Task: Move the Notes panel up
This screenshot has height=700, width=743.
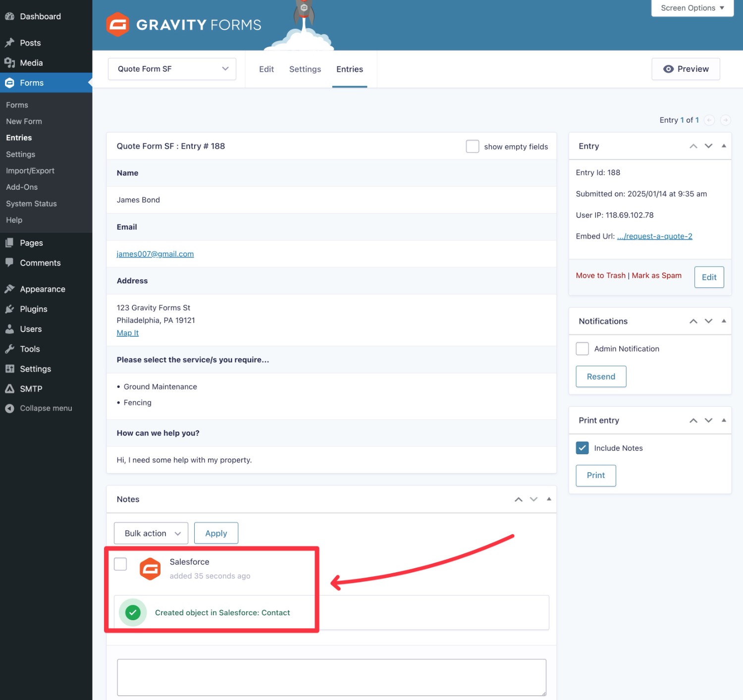Action: click(x=519, y=499)
